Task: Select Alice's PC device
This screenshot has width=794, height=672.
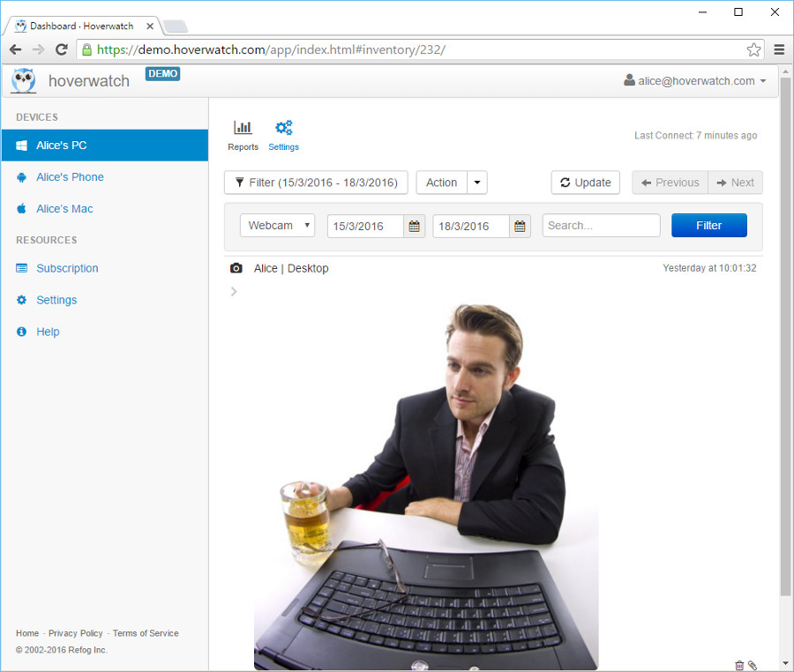Action: 105,146
